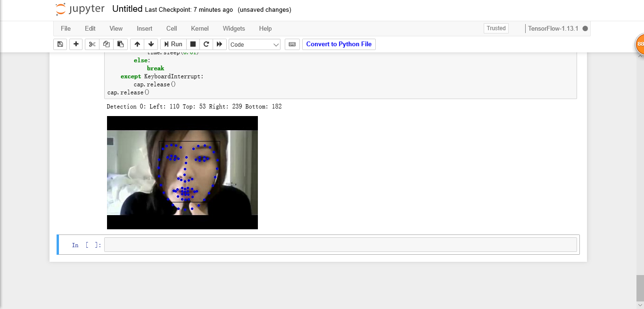644x309 pixels.
Task: Open the Help menu
Action: (x=265, y=28)
